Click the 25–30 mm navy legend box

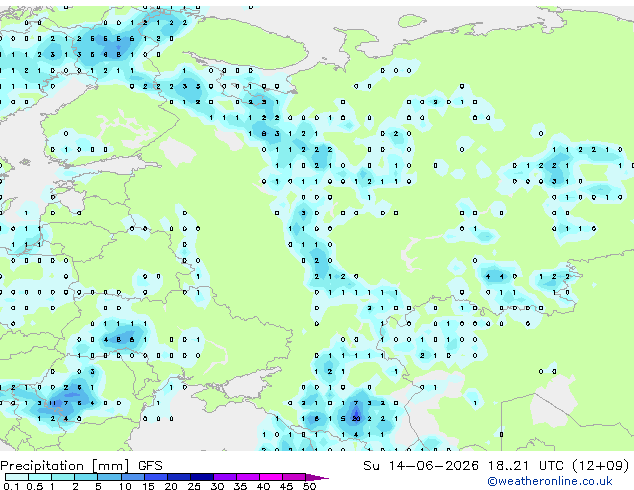[202, 477]
